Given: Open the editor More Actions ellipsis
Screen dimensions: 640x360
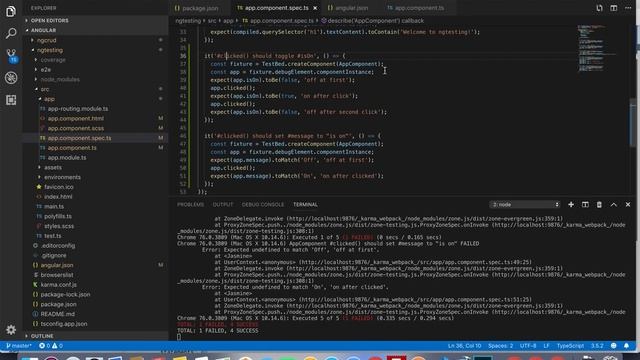Looking at the screenshot, I should point(628,8).
